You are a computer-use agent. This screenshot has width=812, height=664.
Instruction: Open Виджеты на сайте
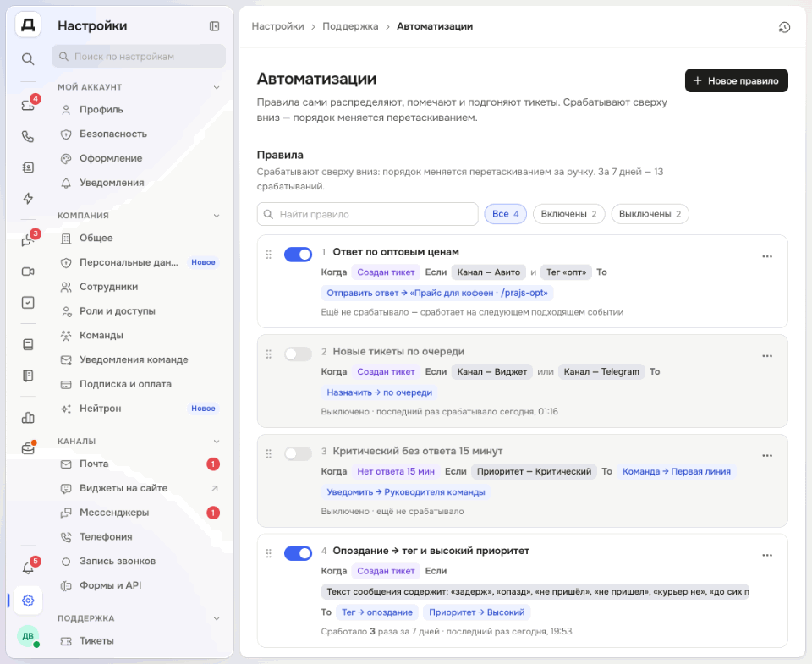click(x=139, y=488)
